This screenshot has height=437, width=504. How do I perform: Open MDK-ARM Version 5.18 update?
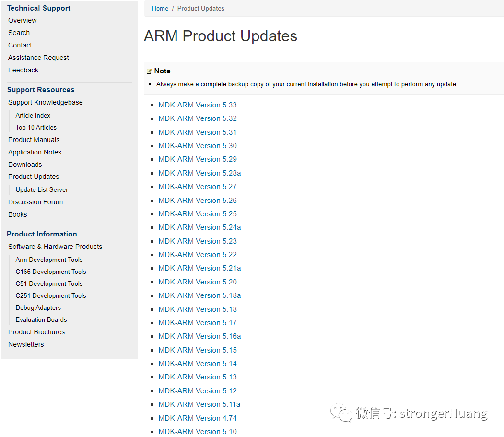198,309
